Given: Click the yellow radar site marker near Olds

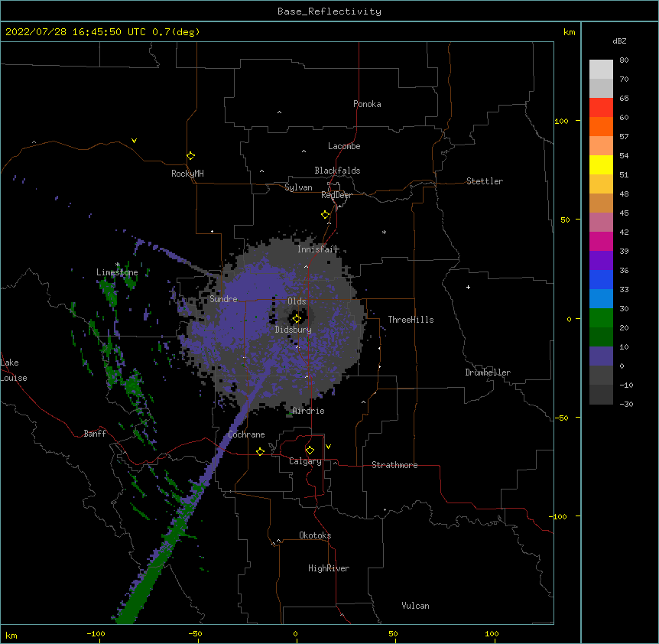Looking at the screenshot, I should [x=297, y=319].
